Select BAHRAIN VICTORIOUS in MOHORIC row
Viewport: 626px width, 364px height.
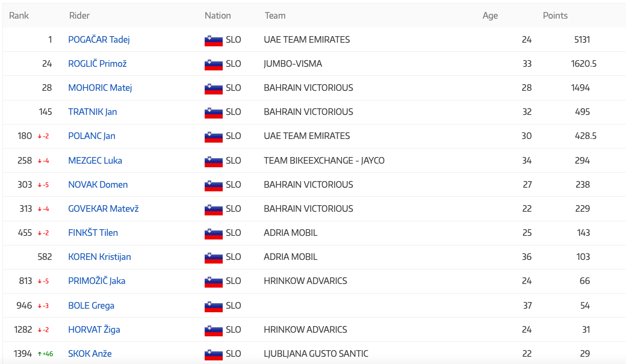(x=308, y=88)
